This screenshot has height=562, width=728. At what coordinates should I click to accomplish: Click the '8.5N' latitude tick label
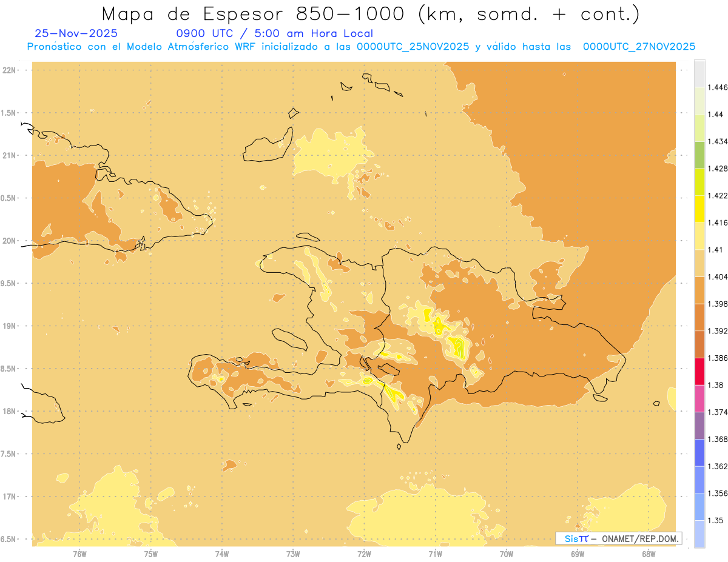9,369
